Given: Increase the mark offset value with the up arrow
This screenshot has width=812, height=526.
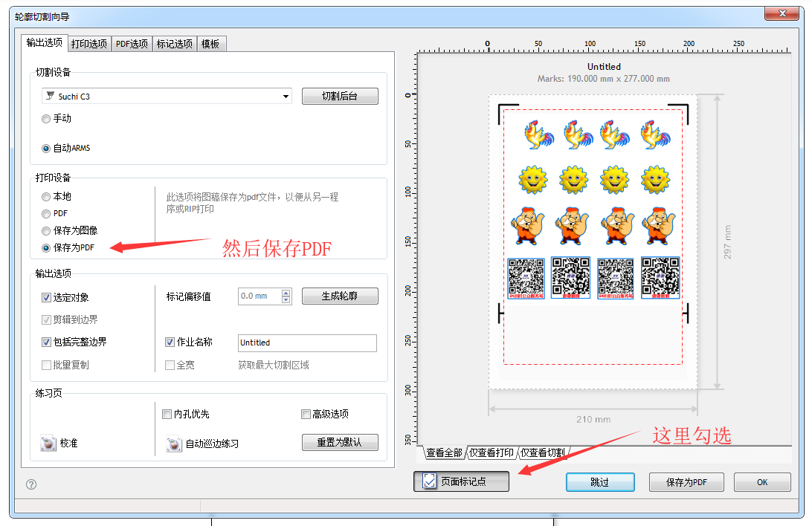Looking at the screenshot, I should 286,293.
